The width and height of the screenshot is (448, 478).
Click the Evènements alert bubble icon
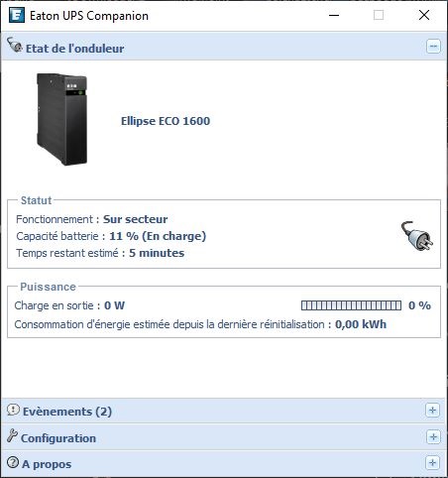pyautogui.click(x=13, y=410)
